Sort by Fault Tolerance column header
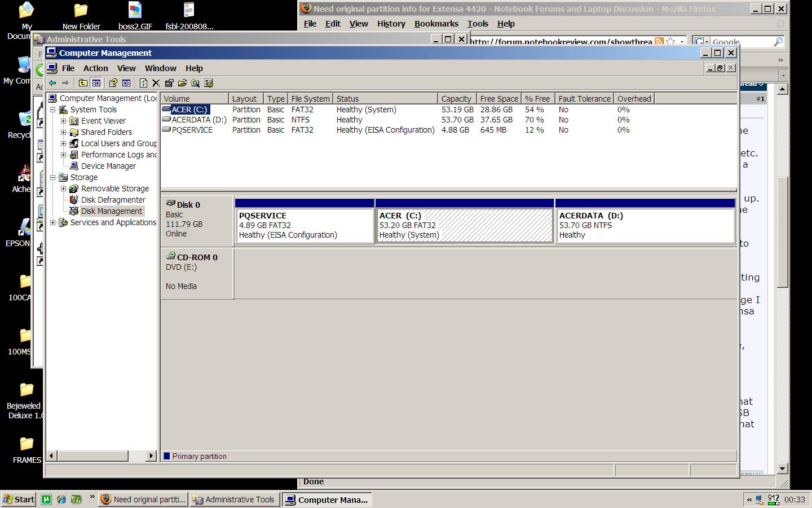 [x=584, y=98]
